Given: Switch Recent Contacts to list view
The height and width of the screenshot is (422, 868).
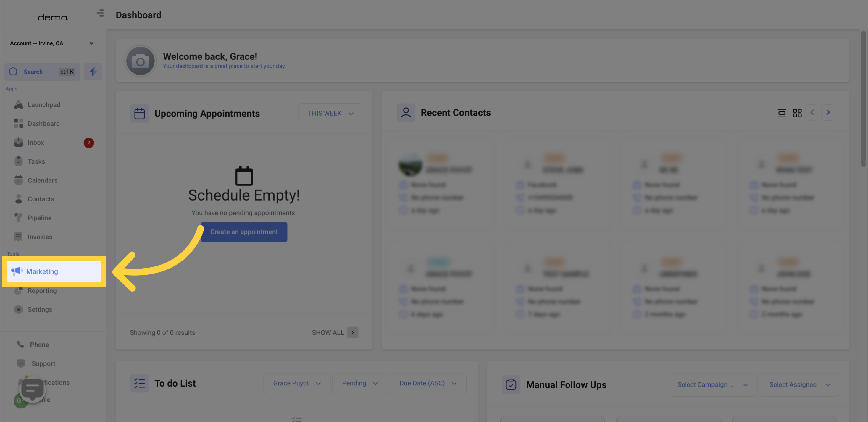Looking at the screenshot, I should tap(782, 113).
